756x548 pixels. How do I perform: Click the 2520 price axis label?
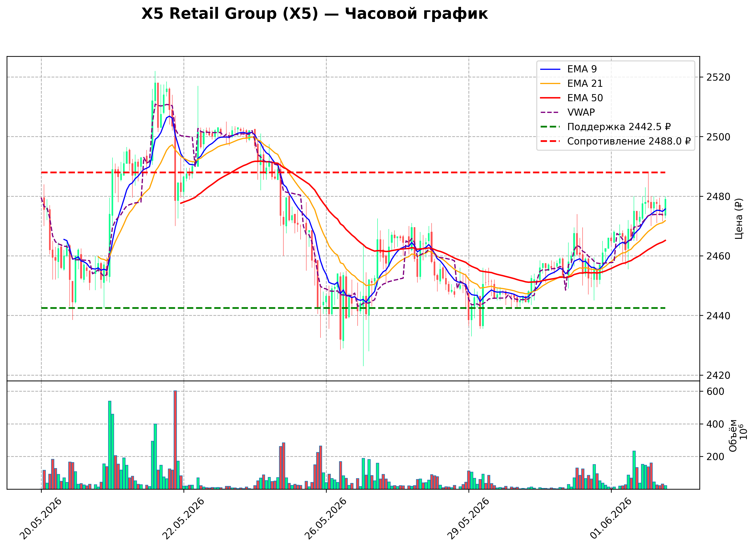[718, 77]
